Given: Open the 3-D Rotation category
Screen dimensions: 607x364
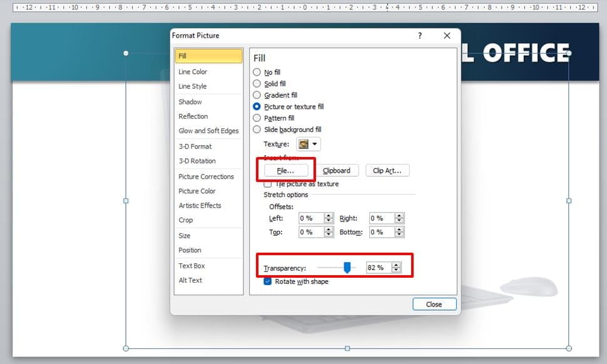Looking at the screenshot, I should [x=197, y=161].
